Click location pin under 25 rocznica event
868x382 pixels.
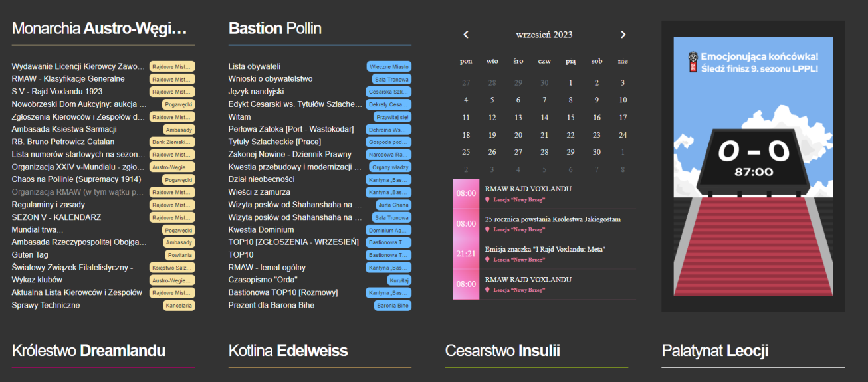(488, 229)
